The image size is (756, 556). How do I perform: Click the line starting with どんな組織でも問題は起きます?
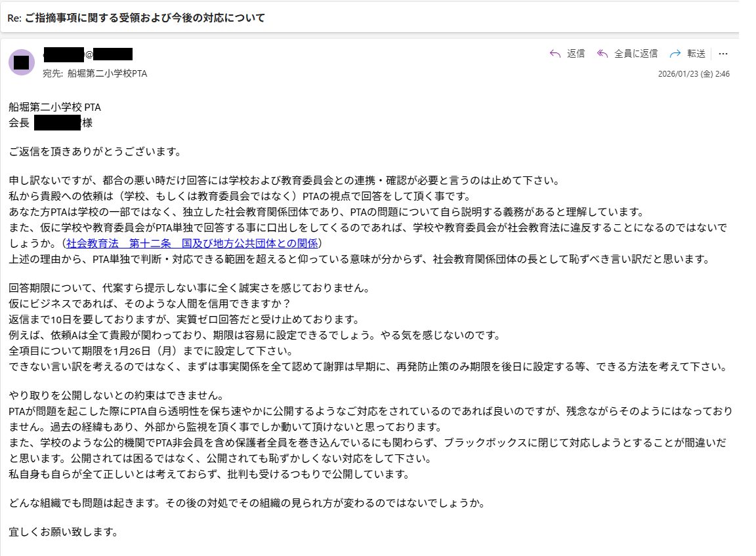(x=247, y=503)
